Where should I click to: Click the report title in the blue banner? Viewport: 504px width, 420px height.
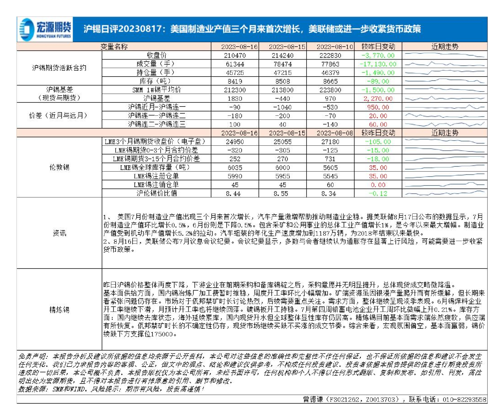tap(252, 30)
